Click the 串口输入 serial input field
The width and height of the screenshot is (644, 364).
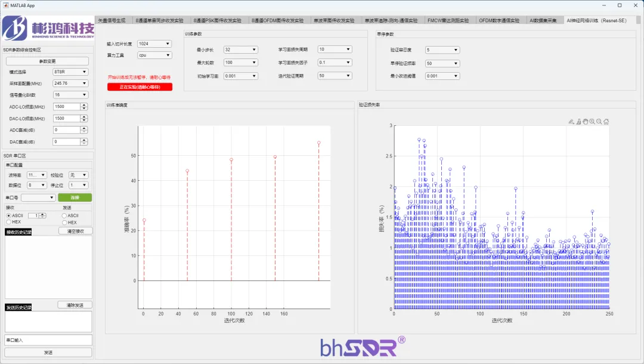point(48,340)
